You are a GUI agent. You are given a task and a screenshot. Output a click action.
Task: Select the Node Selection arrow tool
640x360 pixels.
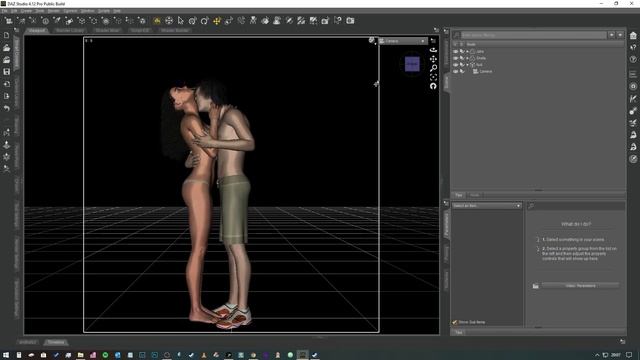click(x=181, y=20)
